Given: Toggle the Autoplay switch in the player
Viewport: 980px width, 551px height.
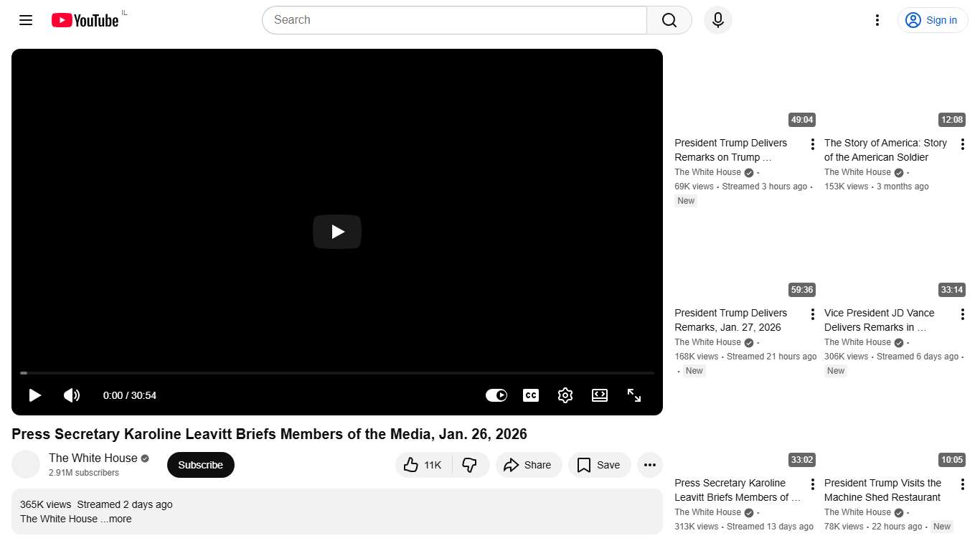Looking at the screenshot, I should pos(496,395).
